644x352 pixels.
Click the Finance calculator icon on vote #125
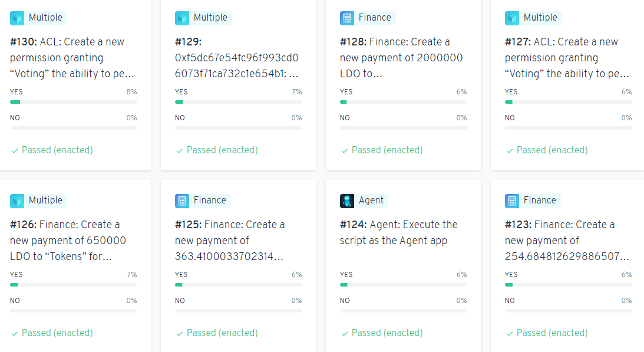click(182, 201)
